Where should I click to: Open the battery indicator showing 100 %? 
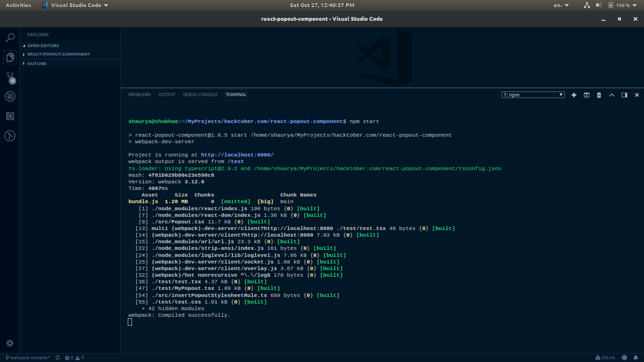(619, 5)
